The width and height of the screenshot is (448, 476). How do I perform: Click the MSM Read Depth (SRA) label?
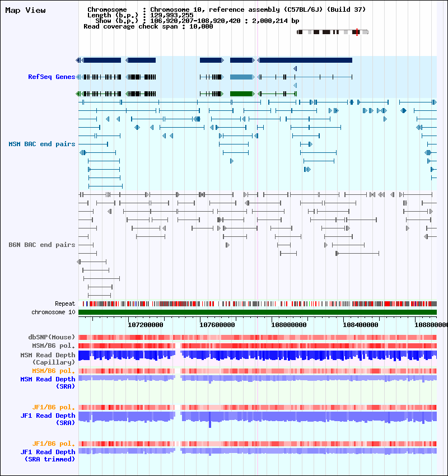click(48, 382)
